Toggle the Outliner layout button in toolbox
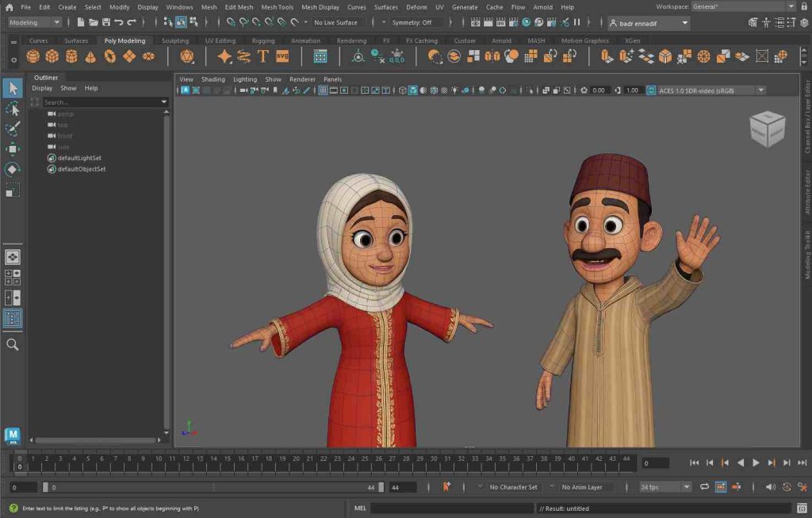 click(13, 318)
